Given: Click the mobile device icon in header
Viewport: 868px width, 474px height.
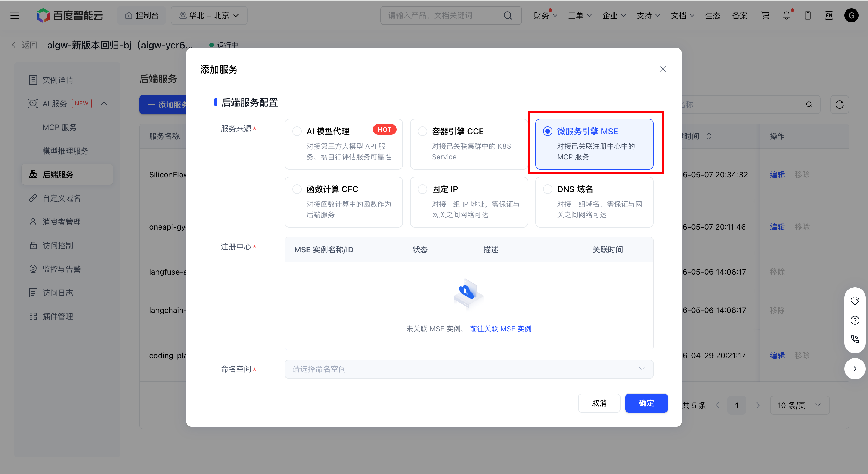Looking at the screenshot, I should [808, 16].
